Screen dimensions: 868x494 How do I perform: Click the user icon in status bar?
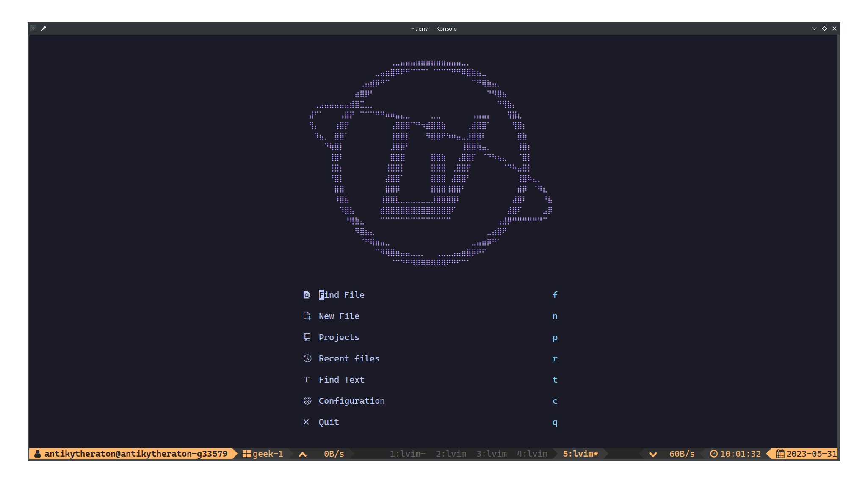[38, 454]
